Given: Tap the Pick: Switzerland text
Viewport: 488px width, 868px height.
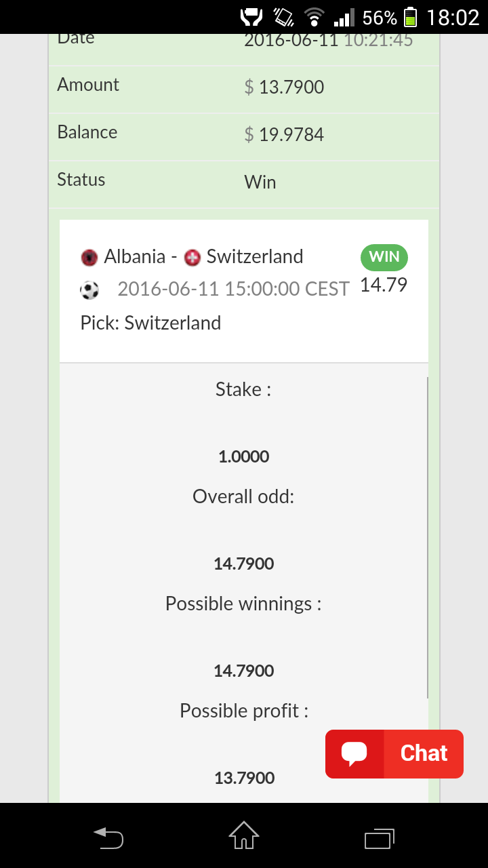Looking at the screenshot, I should (x=150, y=323).
